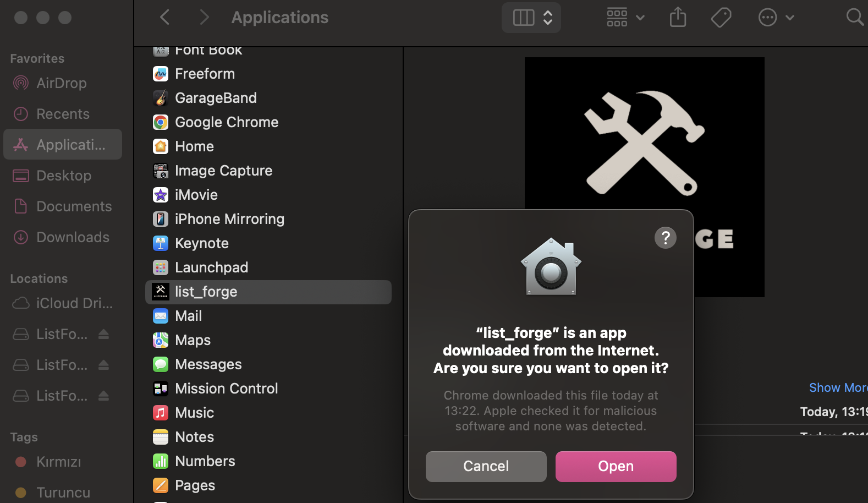The width and height of the screenshot is (868, 503).
Task: Select the Launchpad app icon
Action: [161, 267]
